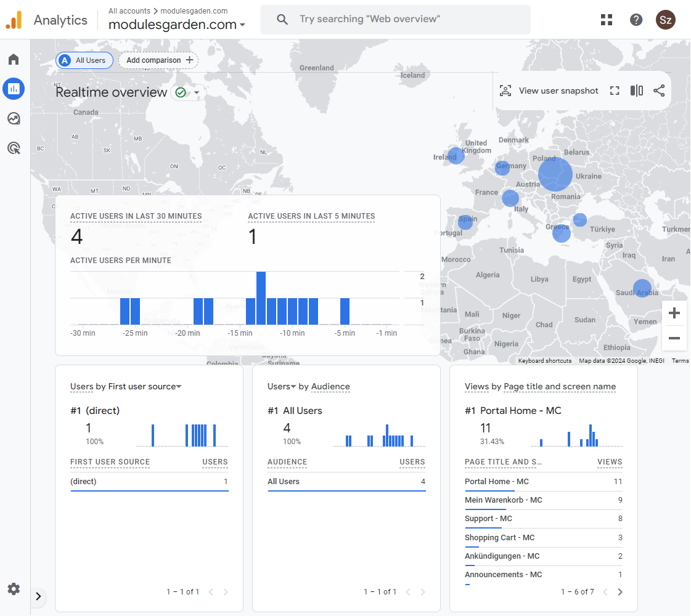Open the Advertising sidebar icon
The height and width of the screenshot is (616, 691).
[14, 148]
